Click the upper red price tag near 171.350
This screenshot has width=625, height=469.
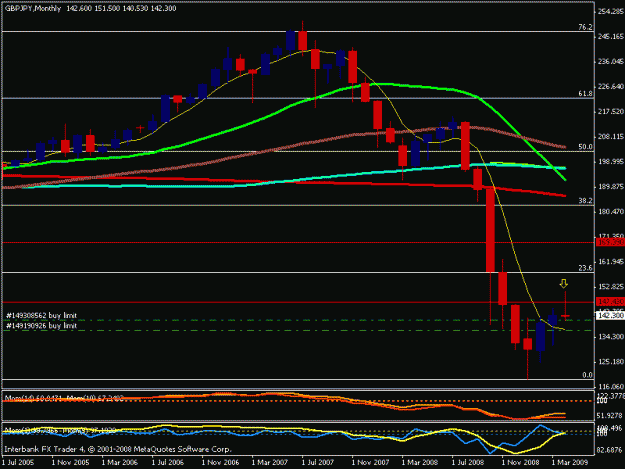tap(610, 242)
